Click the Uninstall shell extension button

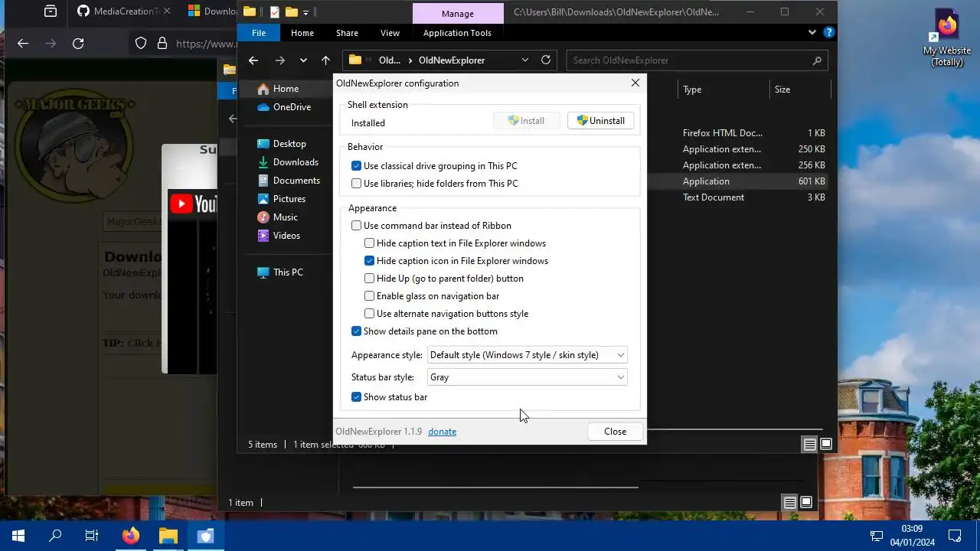click(601, 121)
